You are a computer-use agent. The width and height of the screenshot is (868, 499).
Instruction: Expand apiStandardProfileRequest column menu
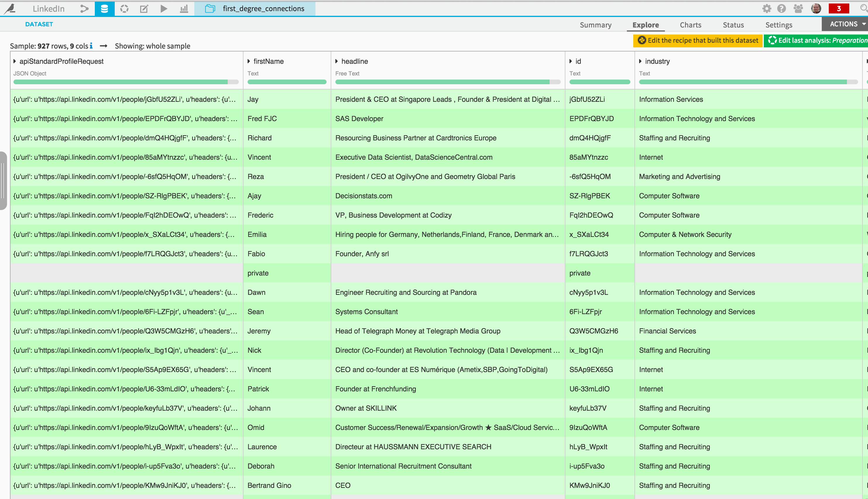click(15, 61)
